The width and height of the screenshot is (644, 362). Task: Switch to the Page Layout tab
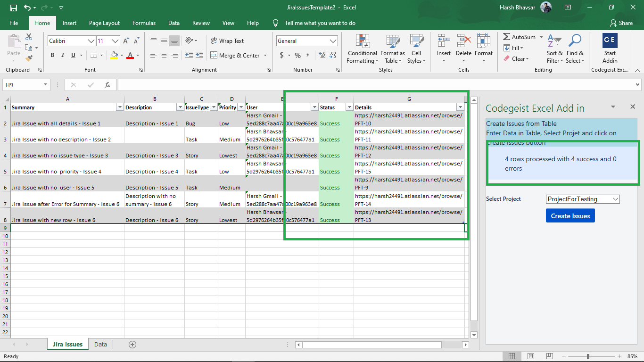104,23
